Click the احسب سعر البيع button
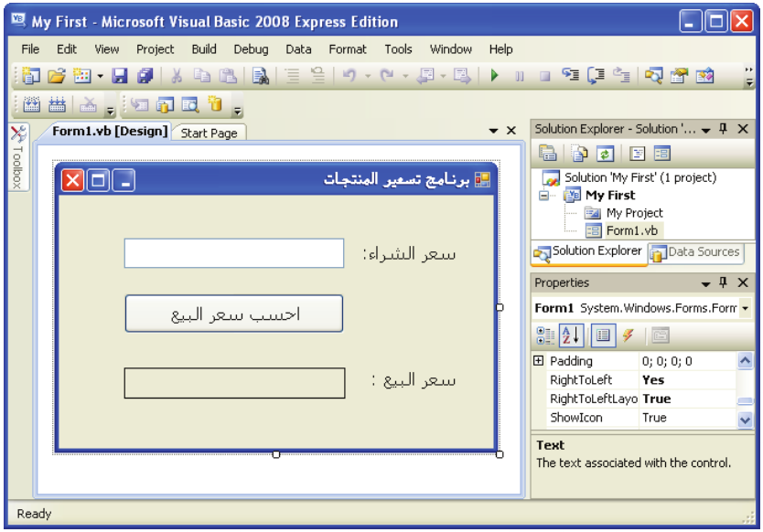Screen dimensions: 763x532 coord(234,314)
